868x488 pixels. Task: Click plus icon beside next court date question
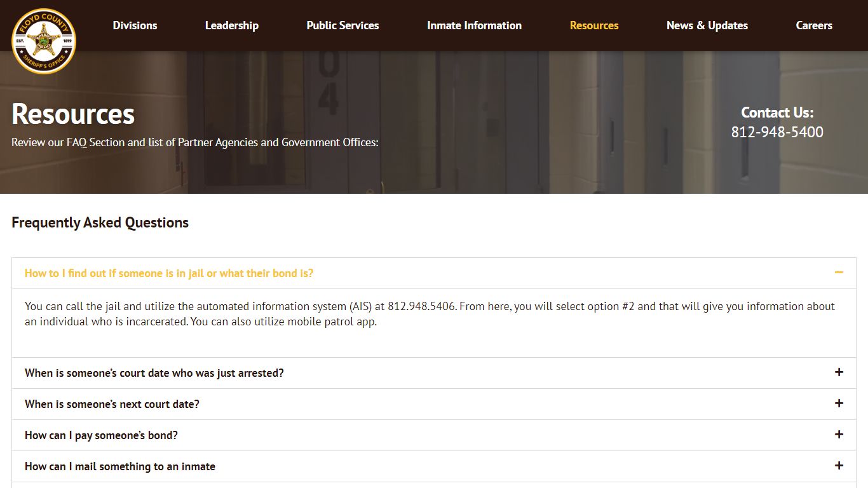pyautogui.click(x=839, y=403)
